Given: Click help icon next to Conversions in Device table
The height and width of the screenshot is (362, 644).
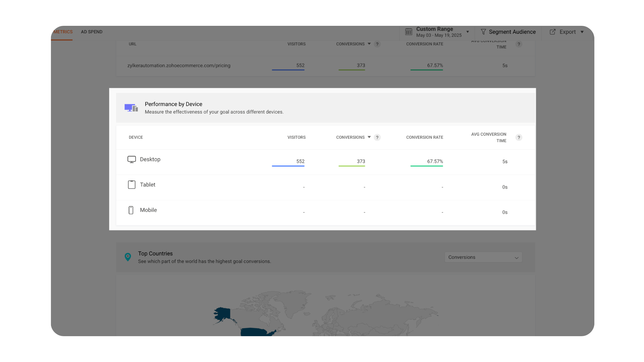Looking at the screenshot, I should point(377,137).
